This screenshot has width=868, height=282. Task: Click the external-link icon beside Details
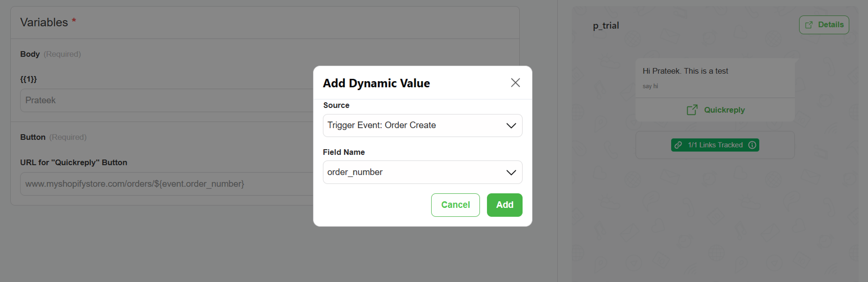coord(809,25)
